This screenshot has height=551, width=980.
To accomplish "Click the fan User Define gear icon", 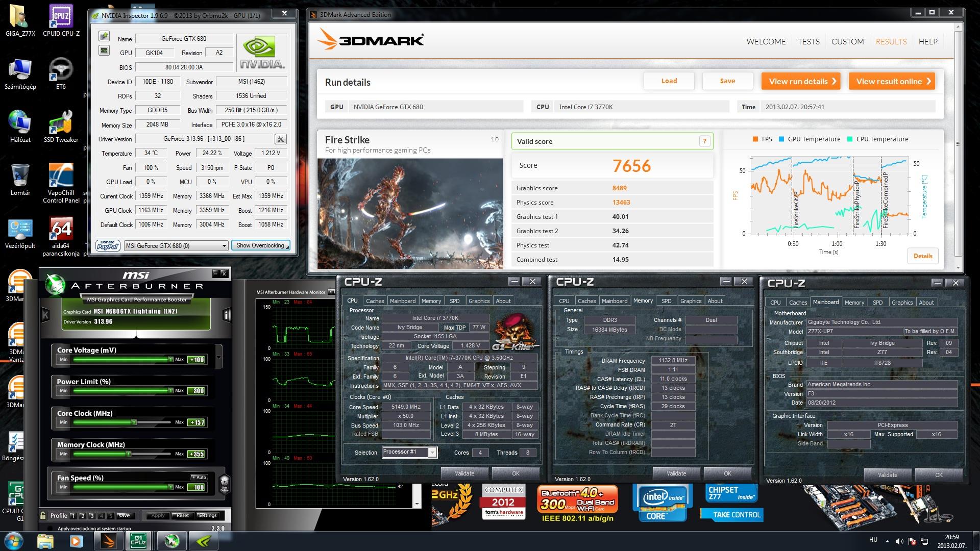I will coord(224,483).
